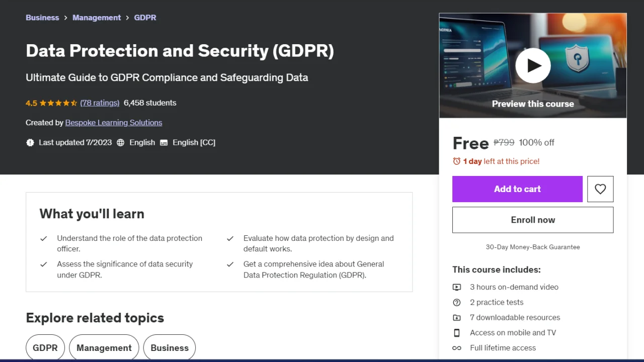The width and height of the screenshot is (644, 362).
Task: Play the course preview video
Action: pos(533,65)
